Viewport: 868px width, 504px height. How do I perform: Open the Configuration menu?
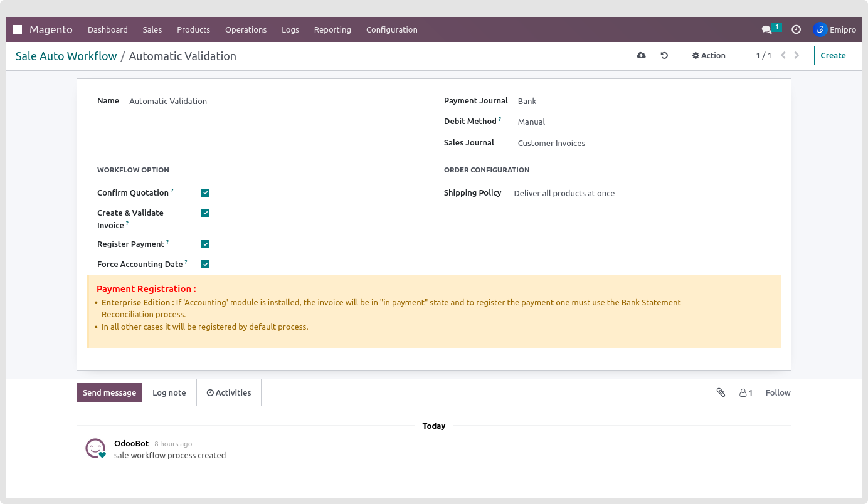(x=391, y=29)
